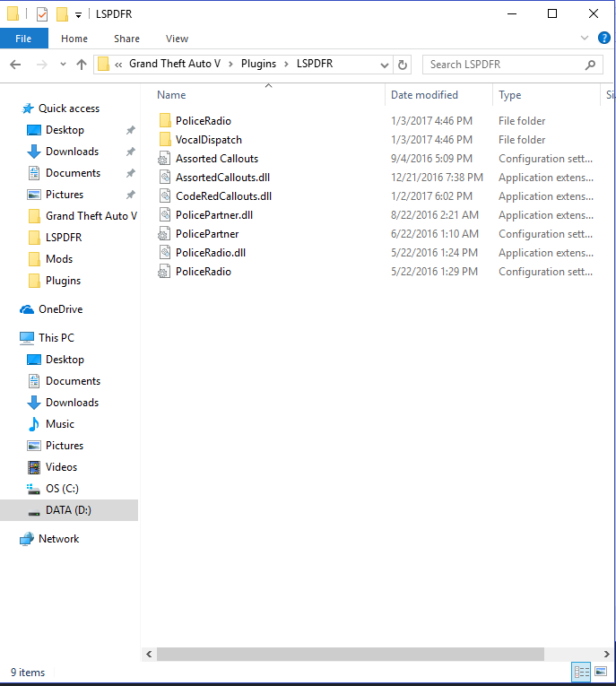Switch to the View ribbon tab
This screenshot has width=616, height=686.
177,39
